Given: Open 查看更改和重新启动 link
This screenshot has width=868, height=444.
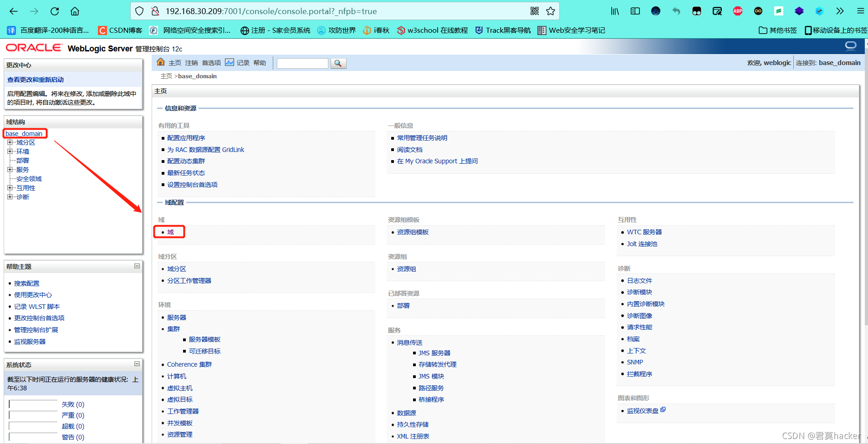Looking at the screenshot, I should (36, 80).
